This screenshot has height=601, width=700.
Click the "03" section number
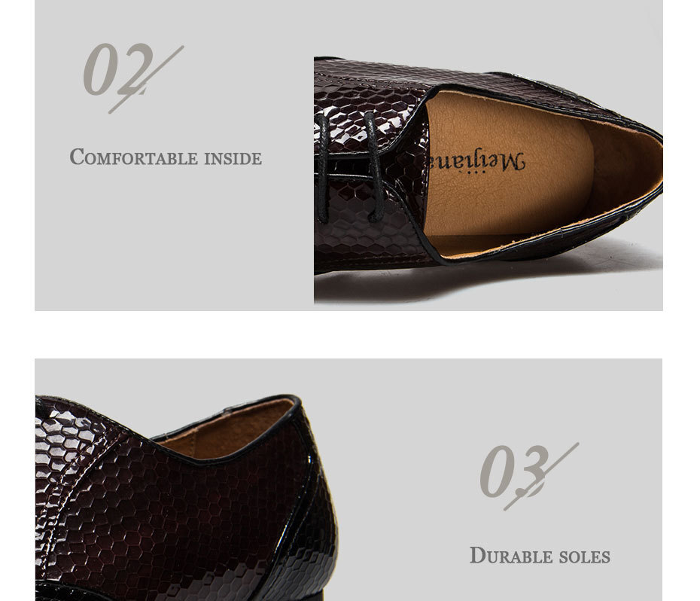pos(513,471)
